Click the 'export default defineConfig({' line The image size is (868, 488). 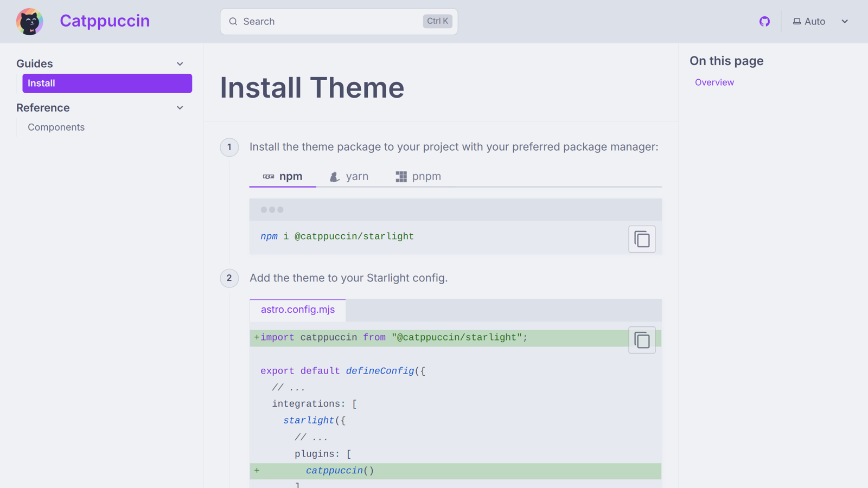(x=343, y=371)
